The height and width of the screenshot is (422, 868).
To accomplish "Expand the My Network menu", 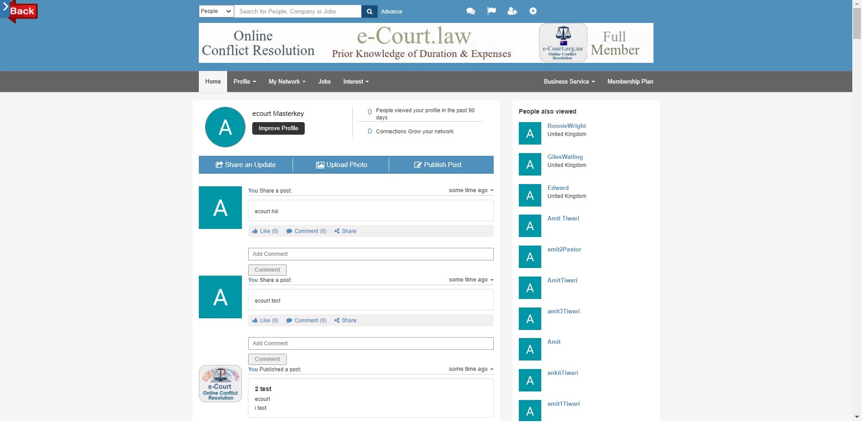I will tap(287, 82).
